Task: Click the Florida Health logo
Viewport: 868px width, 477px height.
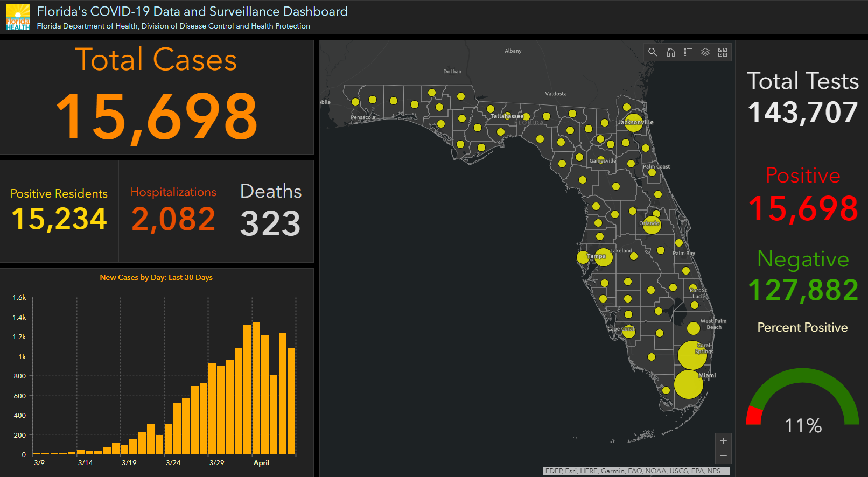Action: click(x=18, y=17)
